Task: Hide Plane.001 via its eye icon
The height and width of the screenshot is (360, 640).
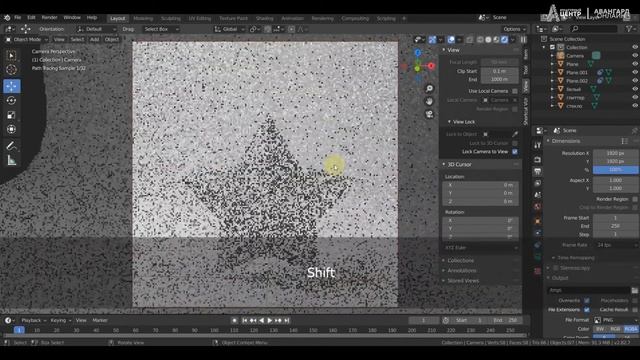Action: [635, 72]
